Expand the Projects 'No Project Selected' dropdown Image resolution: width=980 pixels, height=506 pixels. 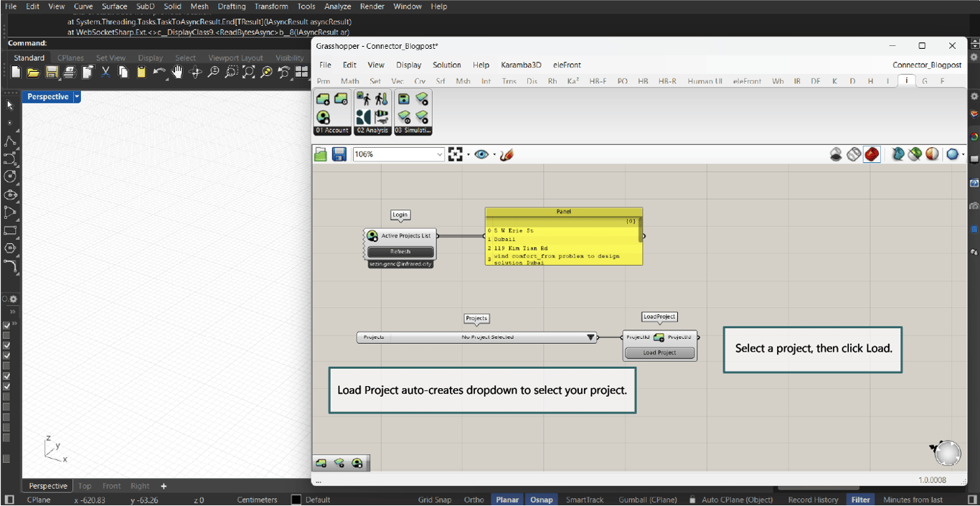tap(590, 337)
